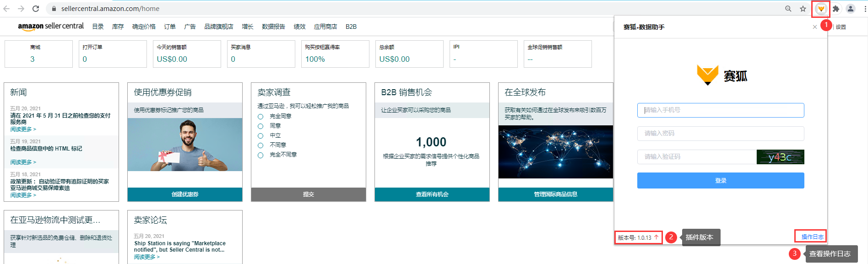Click the blue 登录 button
This screenshot has width=868, height=264.
(x=721, y=180)
